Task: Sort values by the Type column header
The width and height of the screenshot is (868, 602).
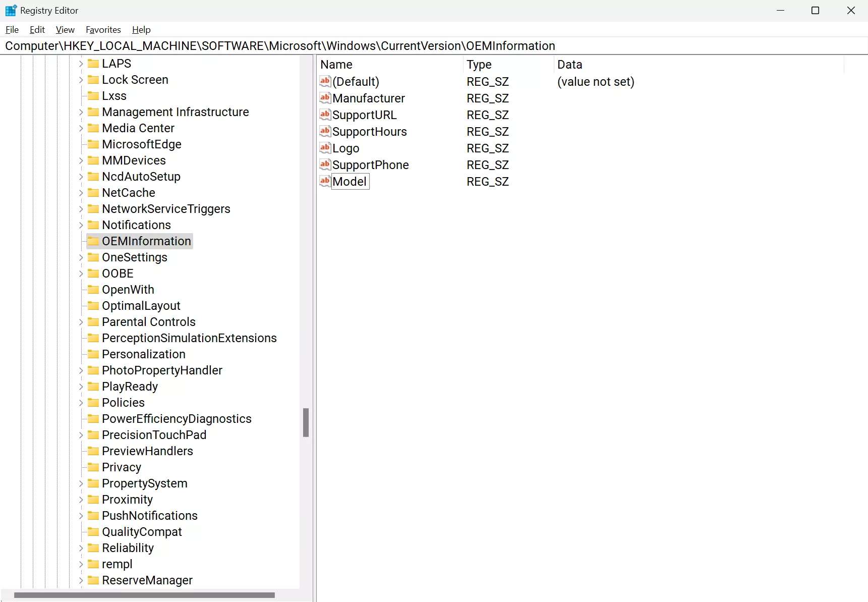Action: 508,65
